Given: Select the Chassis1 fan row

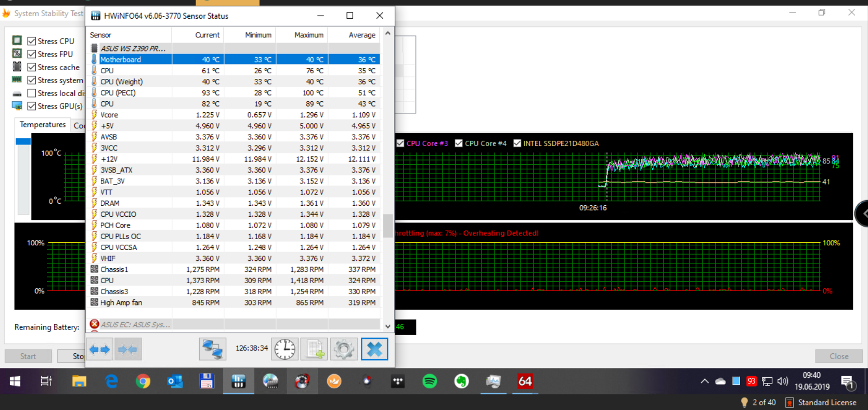Looking at the screenshot, I should (234, 269).
